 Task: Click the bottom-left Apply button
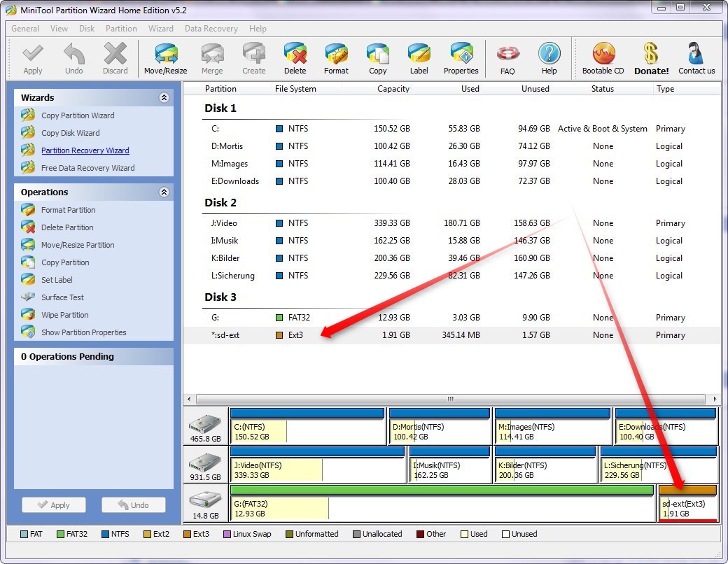click(54, 505)
